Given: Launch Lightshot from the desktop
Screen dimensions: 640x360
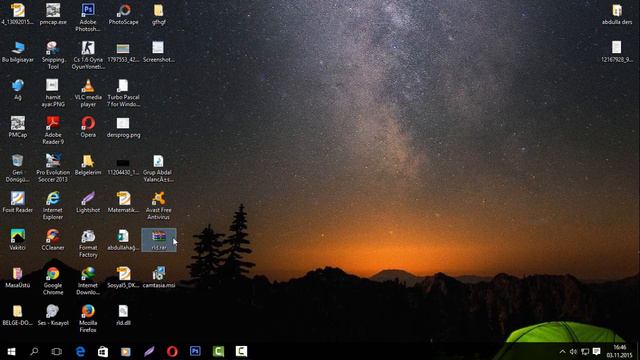Looking at the screenshot, I should click(x=88, y=202).
